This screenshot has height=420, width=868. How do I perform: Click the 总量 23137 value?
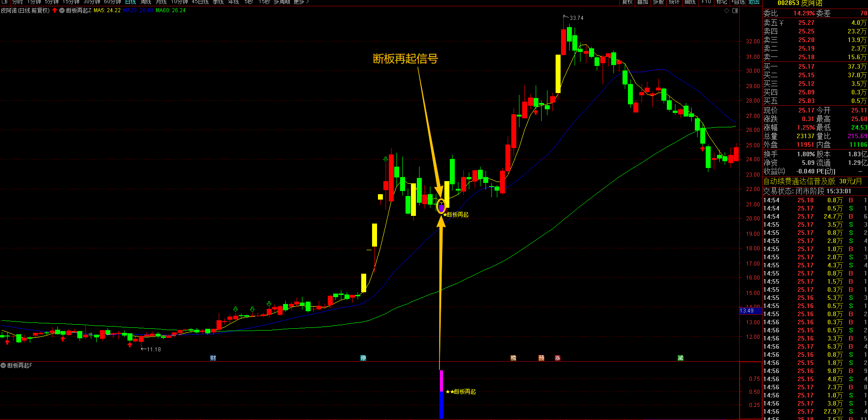click(805, 136)
